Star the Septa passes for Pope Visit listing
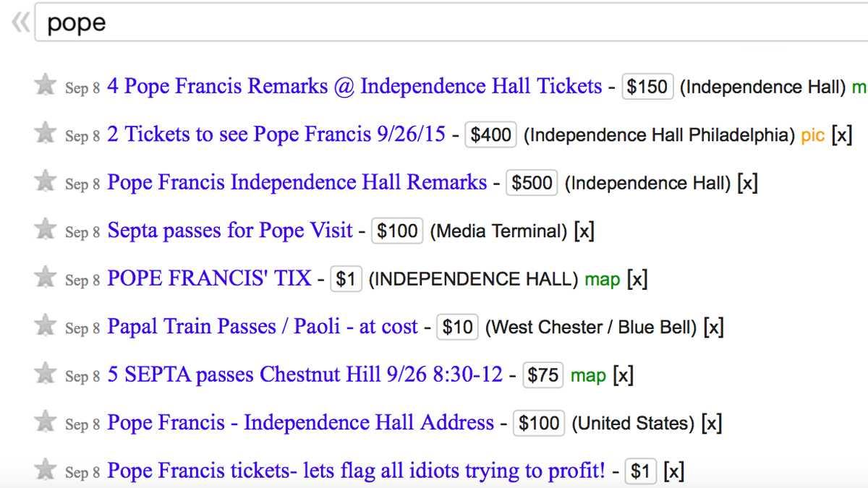The width and height of the screenshot is (868, 488). (x=45, y=229)
